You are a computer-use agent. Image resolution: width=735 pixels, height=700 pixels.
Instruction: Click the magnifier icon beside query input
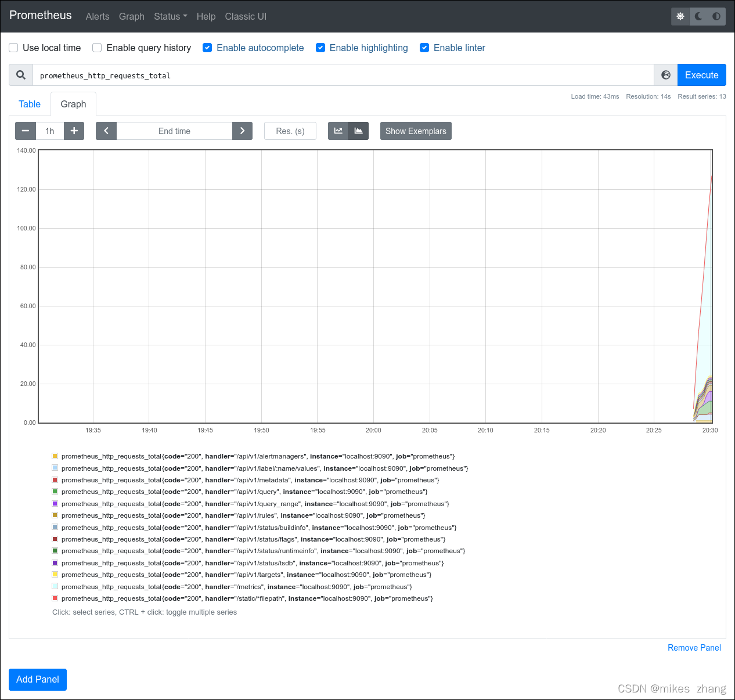20,75
